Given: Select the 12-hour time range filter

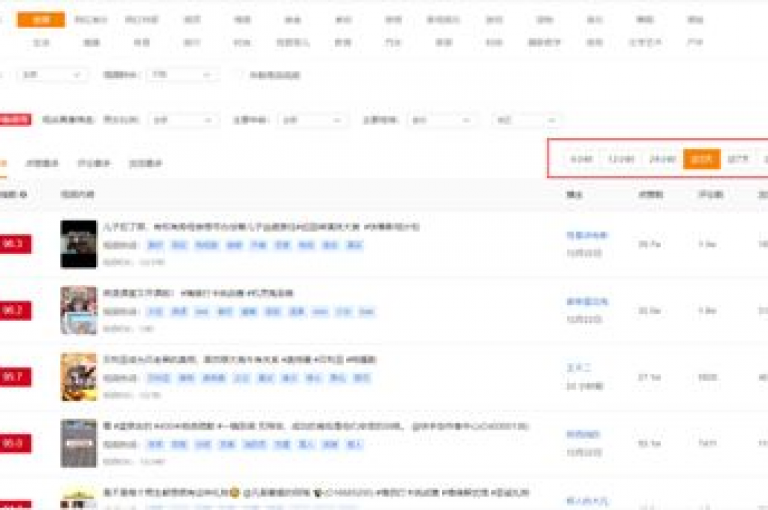Looking at the screenshot, I should tap(621, 159).
